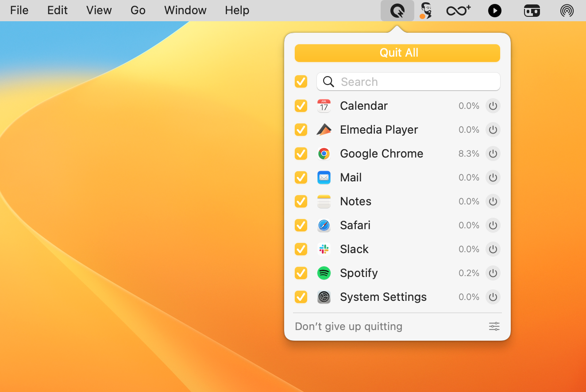This screenshot has width=586, height=392.
Task: Quit System Settings with its power icon
Action: [493, 297]
